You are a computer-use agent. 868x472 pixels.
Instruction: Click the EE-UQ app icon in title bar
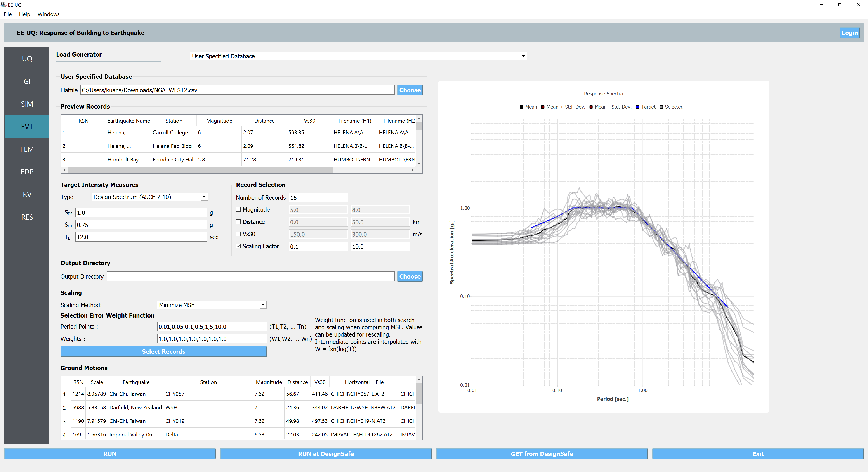(x=4, y=5)
